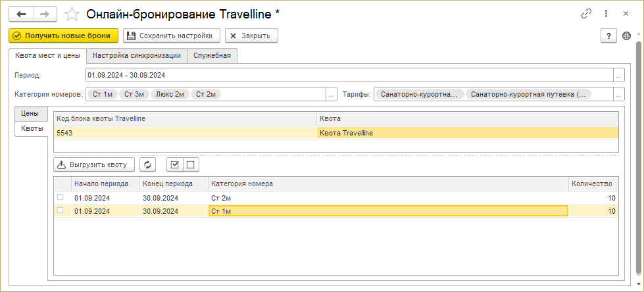The width and height of the screenshot is (644, 292).
Task: Select the Цены side tab
Action: tap(30, 114)
